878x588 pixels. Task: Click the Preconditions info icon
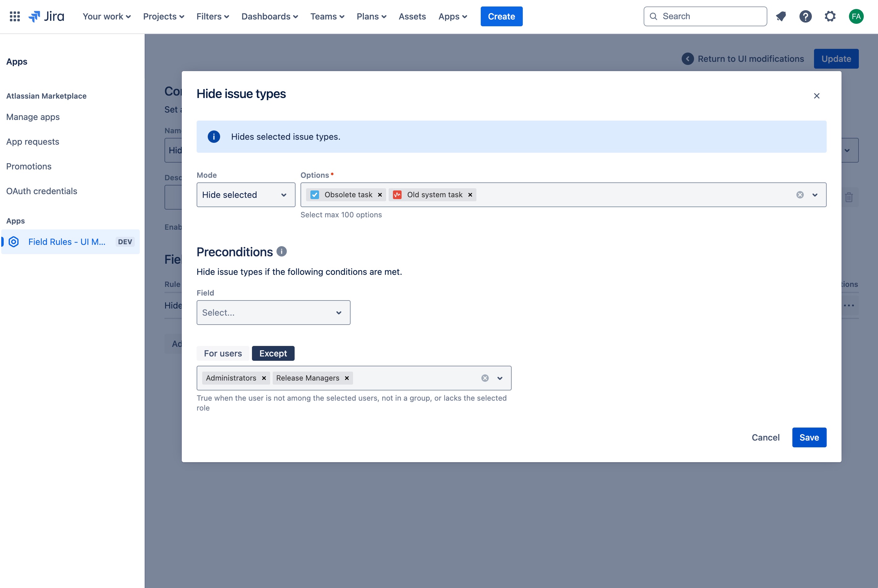[x=282, y=251]
